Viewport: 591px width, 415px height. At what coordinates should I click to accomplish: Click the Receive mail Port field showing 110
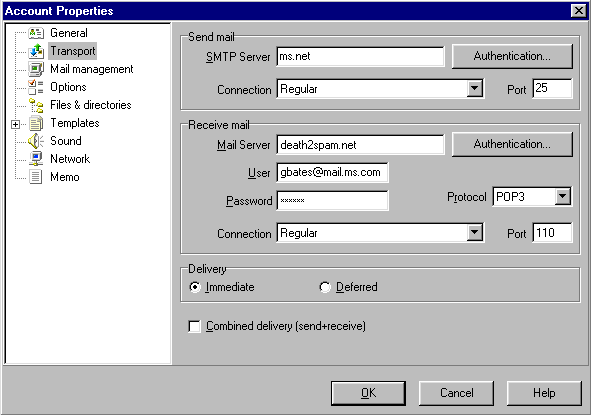point(553,233)
